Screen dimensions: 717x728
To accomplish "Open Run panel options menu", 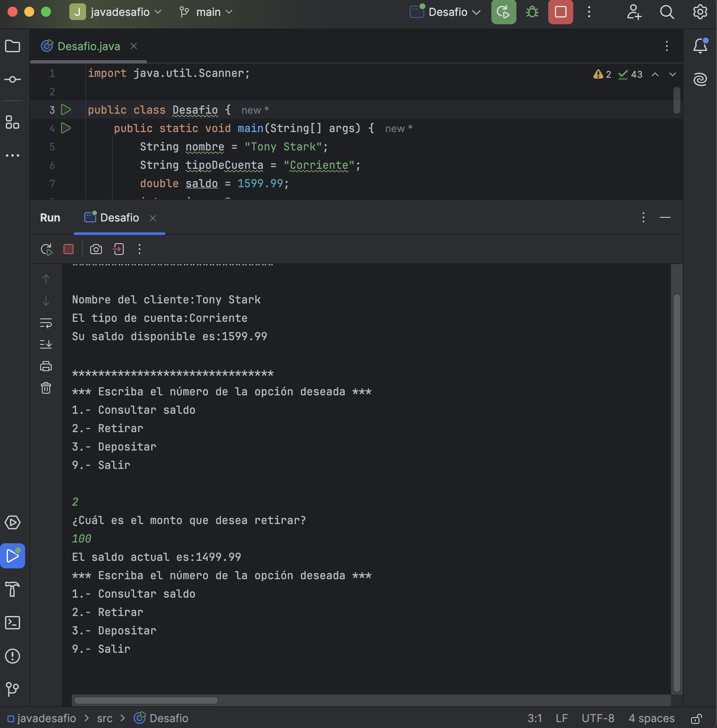I will coord(643,217).
